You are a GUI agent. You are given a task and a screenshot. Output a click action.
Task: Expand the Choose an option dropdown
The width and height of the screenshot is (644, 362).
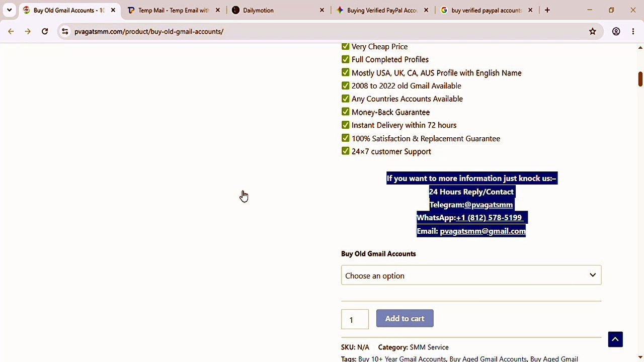coord(471,276)
